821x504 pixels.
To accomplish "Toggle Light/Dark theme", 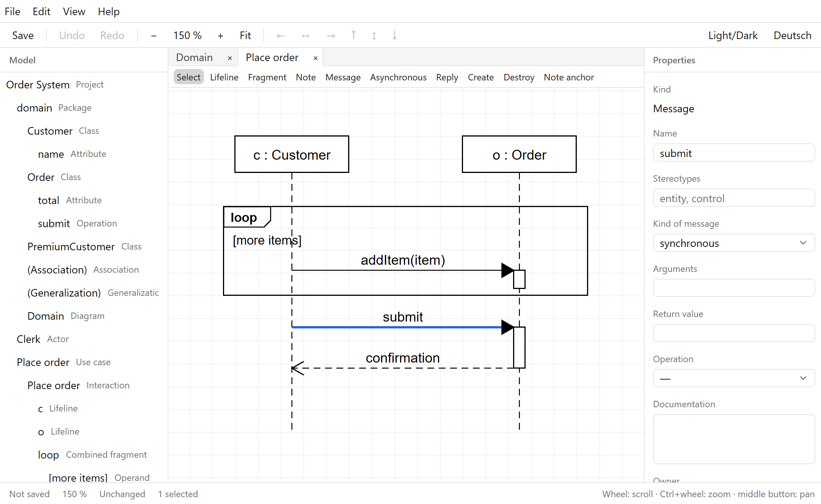I will point(733,35).
